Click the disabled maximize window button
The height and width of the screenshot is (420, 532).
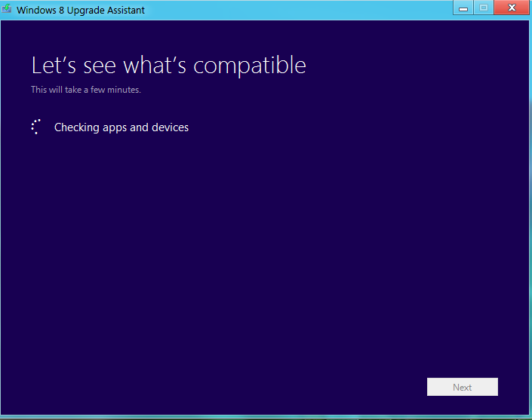(484, 8)
